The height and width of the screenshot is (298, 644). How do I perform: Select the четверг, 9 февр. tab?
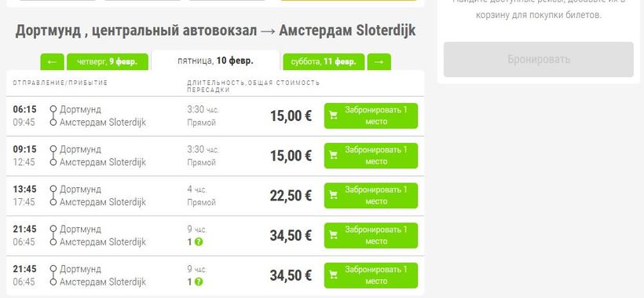coord(107,61)
